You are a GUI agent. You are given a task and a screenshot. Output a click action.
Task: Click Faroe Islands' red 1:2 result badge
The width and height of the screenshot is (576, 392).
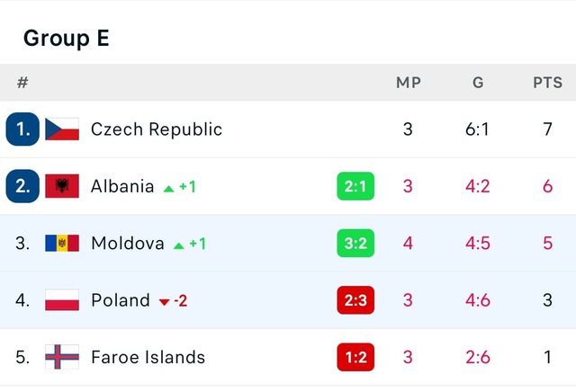point(355,357)
